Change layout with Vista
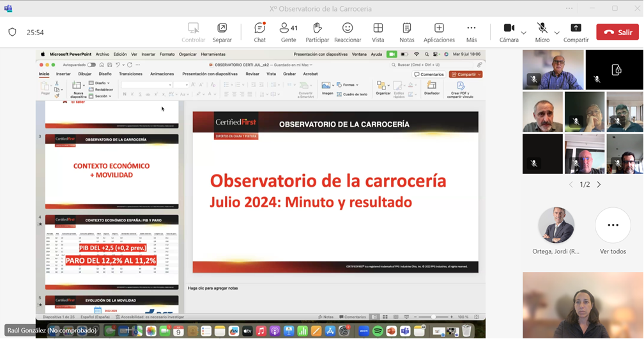Image resolution: width=644 pixels, height=339 pixels. tap(378, 32)
